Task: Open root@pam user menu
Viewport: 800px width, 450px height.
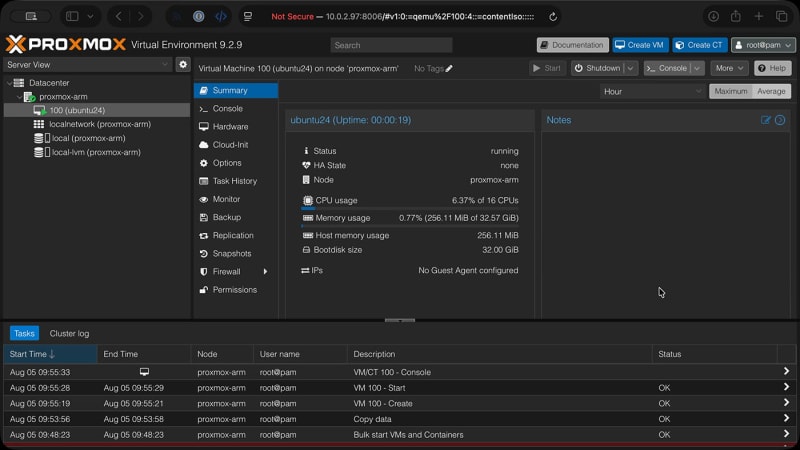Action: point(763,45)
